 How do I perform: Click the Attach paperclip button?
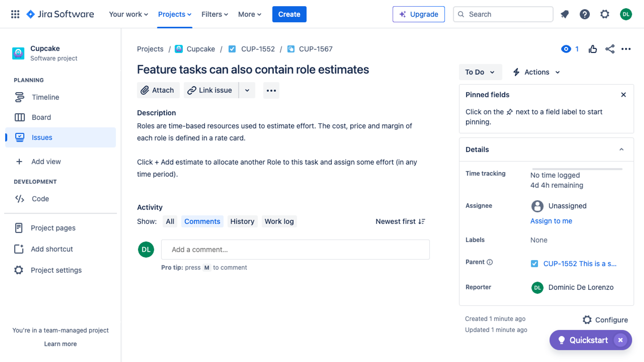pyautogui.click(x=158, y=90)
